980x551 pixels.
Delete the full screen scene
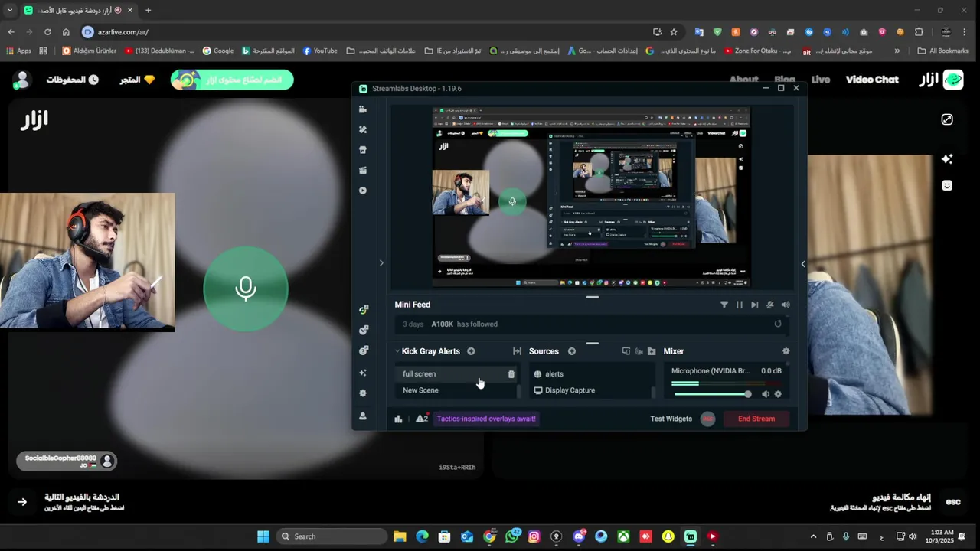point(511,374)
